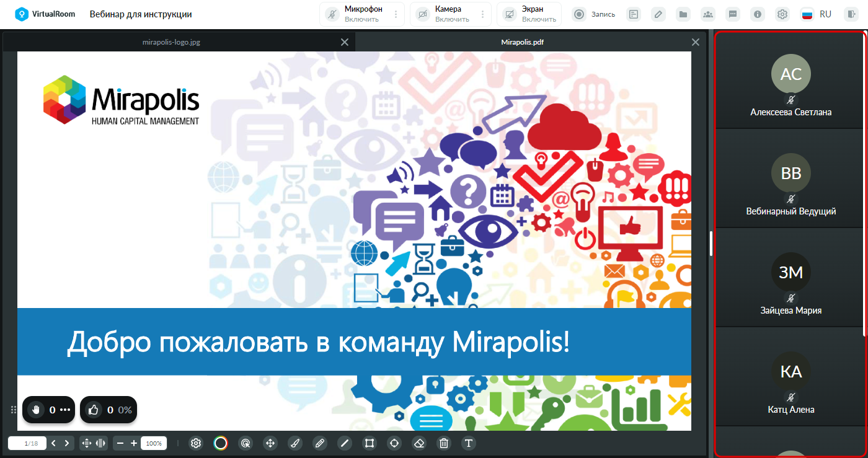Pick the rectangle shape tool
Image resolution: width=868 pixels, height=458 pixels.
click(x=370, y=443)
